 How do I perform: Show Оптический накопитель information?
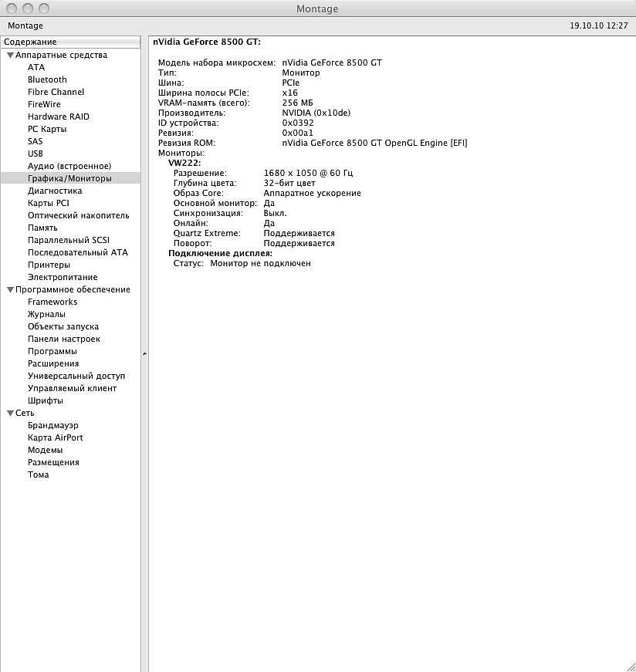79,215
